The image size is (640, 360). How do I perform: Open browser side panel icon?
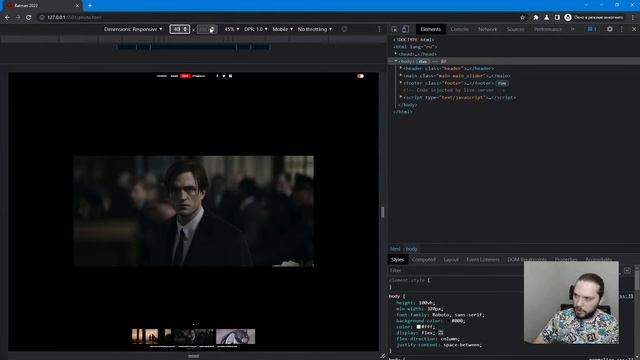point(557,18)
